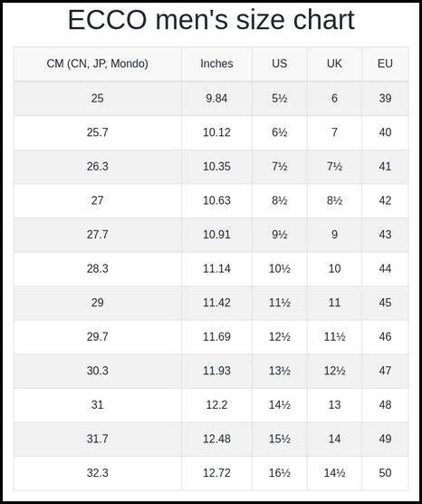Select the CM (CN, JP, Mondo) column header
This screenshot has height=504, width=422.
(97, 63)
